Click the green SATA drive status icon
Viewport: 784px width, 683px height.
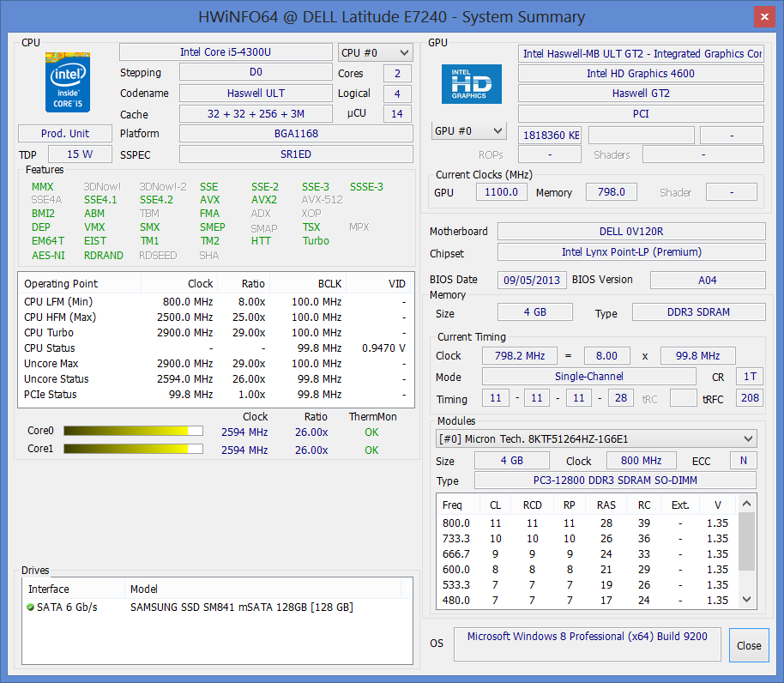coord(31,607)
